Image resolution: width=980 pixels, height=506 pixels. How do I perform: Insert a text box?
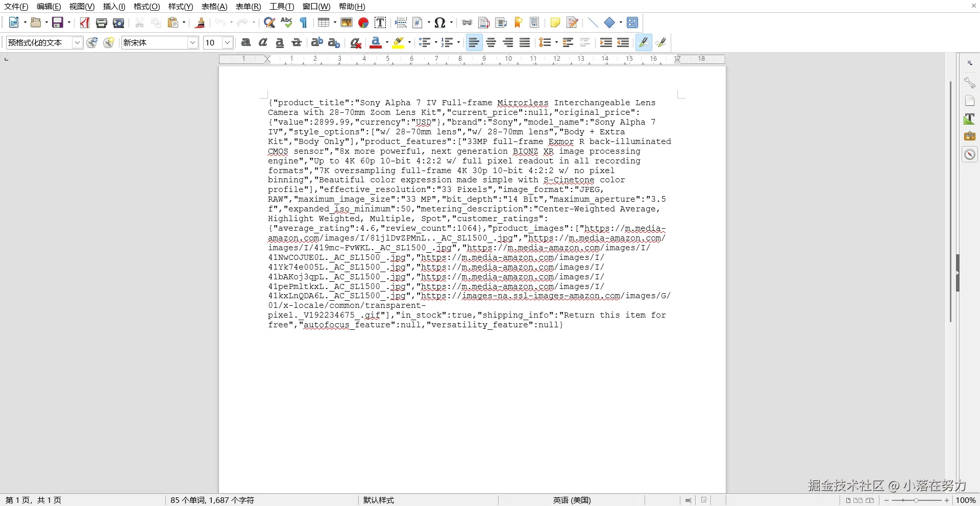380,22
